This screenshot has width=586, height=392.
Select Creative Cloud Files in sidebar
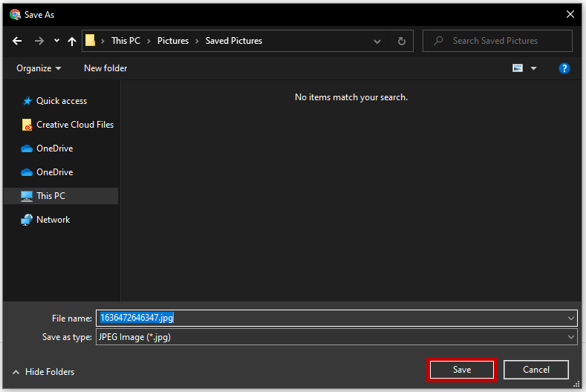[x=74, y=125]
